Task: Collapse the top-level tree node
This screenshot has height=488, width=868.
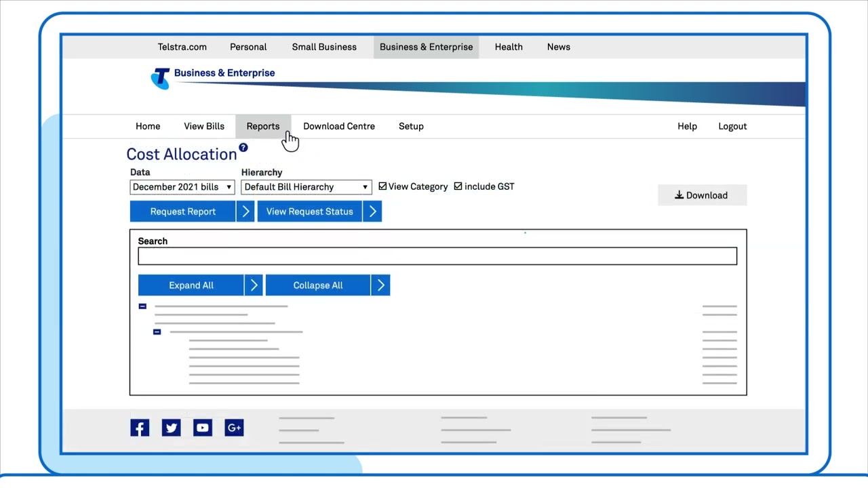Action: click(x=142, y=306)
